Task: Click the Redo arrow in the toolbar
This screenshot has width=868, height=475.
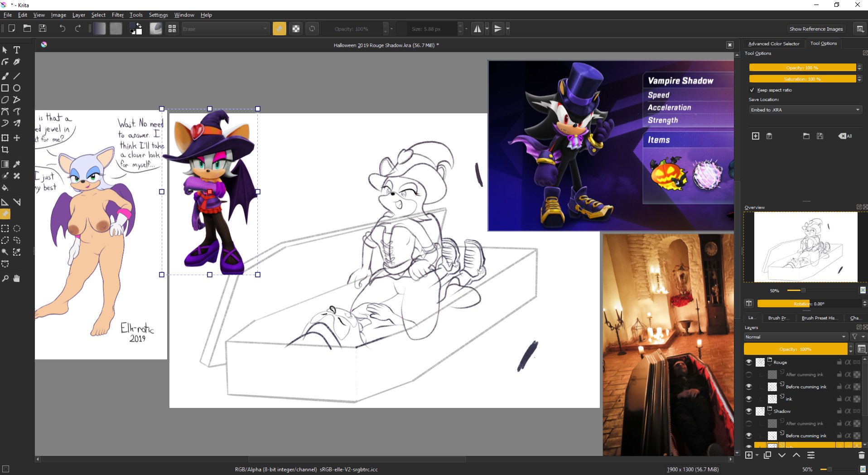Action: point(78,29)
